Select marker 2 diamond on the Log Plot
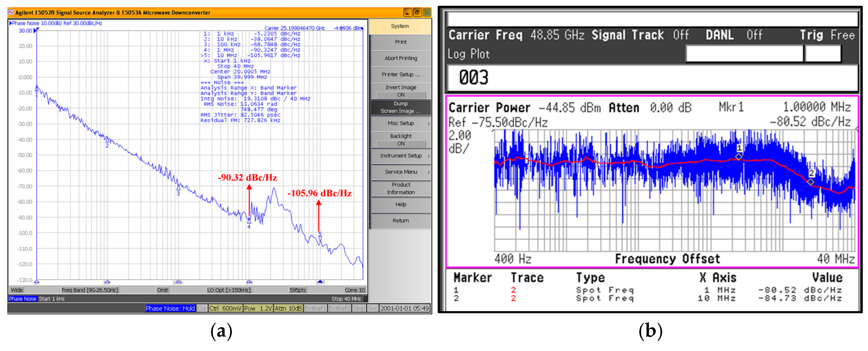 (x=811, y=182)
